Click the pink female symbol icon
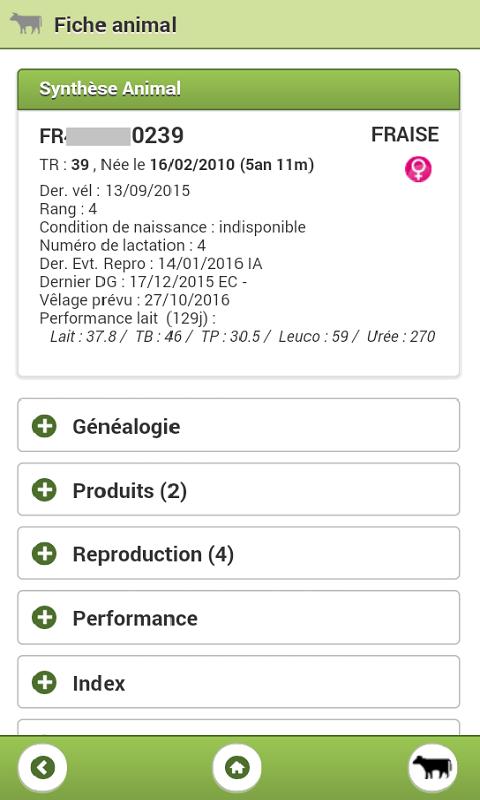The width and height of the screenshot is (480, 800). pyautogui.click(x=418, y=169)
